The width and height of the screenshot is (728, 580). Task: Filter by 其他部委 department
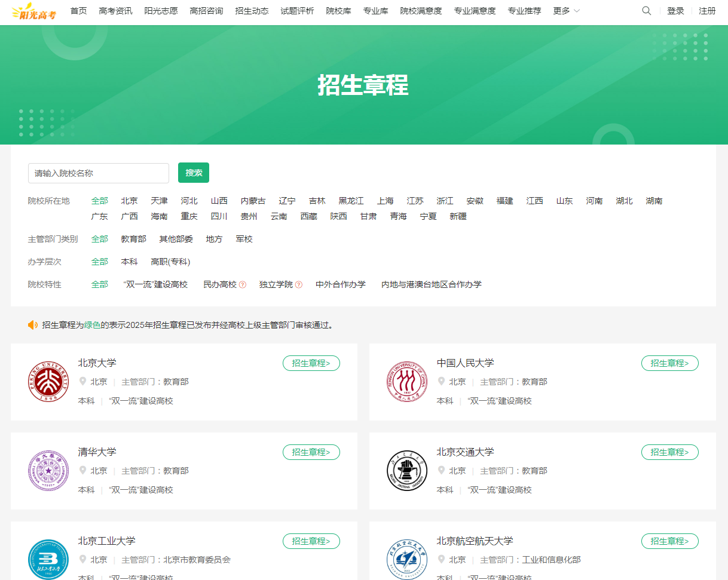click(176, 239)
